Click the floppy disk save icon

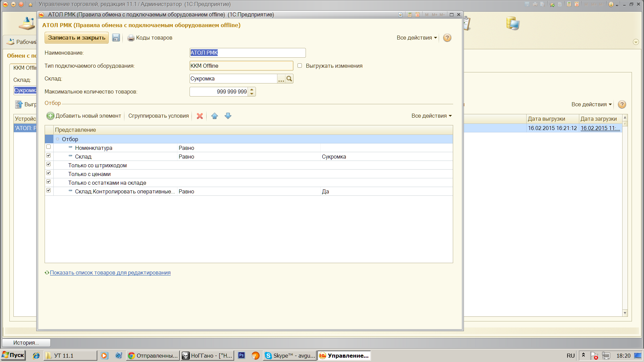coord(116,38)
